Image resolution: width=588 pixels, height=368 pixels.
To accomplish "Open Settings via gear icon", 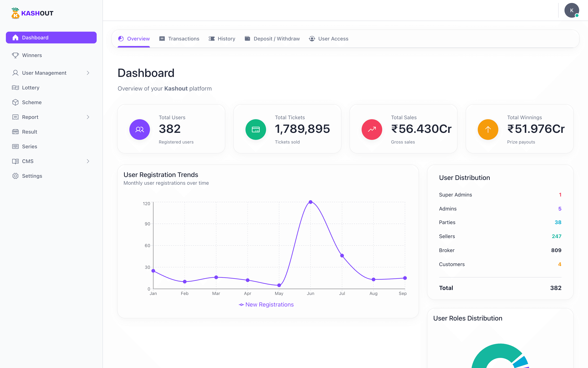I will 15,176.
